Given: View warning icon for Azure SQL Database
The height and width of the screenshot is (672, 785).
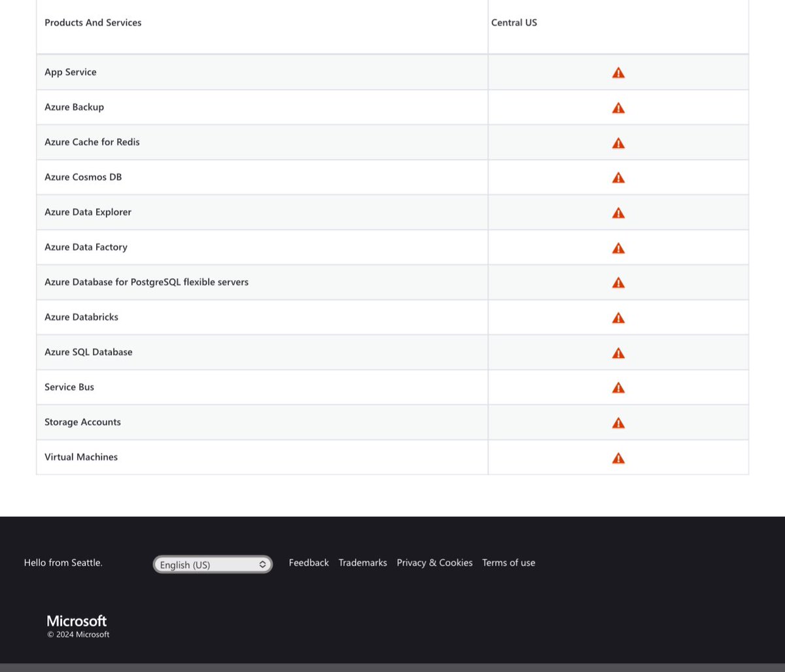Looking at the screenshot, I should [x=618, y=353].
